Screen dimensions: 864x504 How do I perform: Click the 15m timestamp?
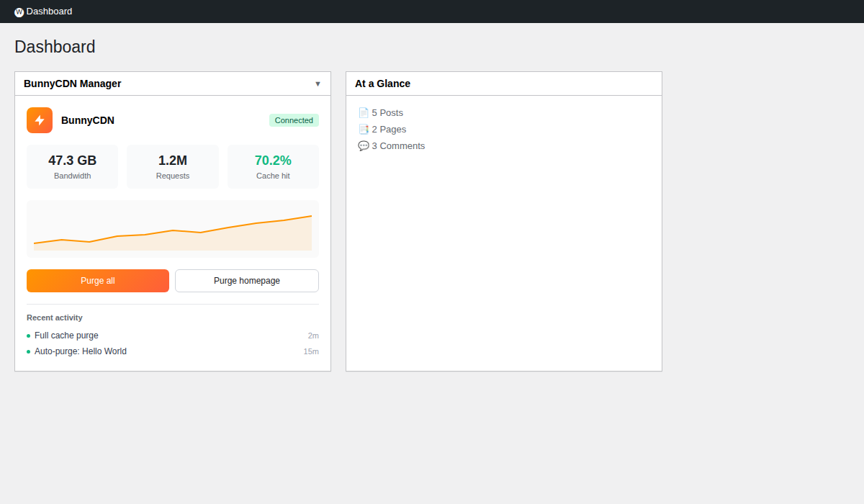coord(311,351)
